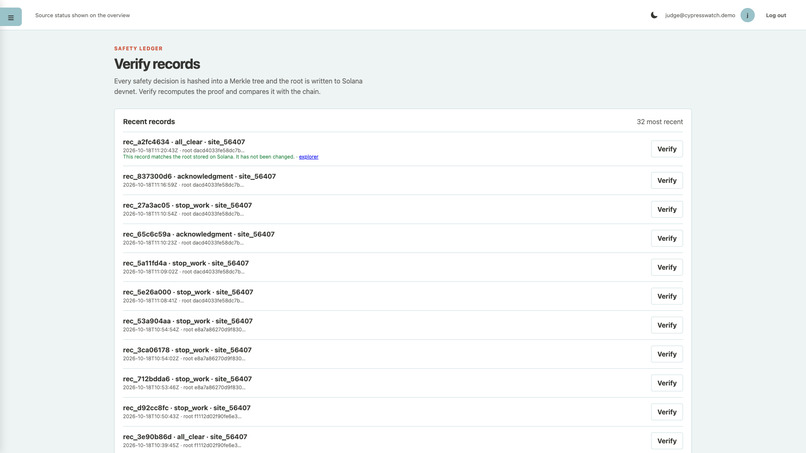806x453 pixels.
Task: Click the 11:20:43Z timestamp under rec_a2fc4634
Action: (151, 151)
